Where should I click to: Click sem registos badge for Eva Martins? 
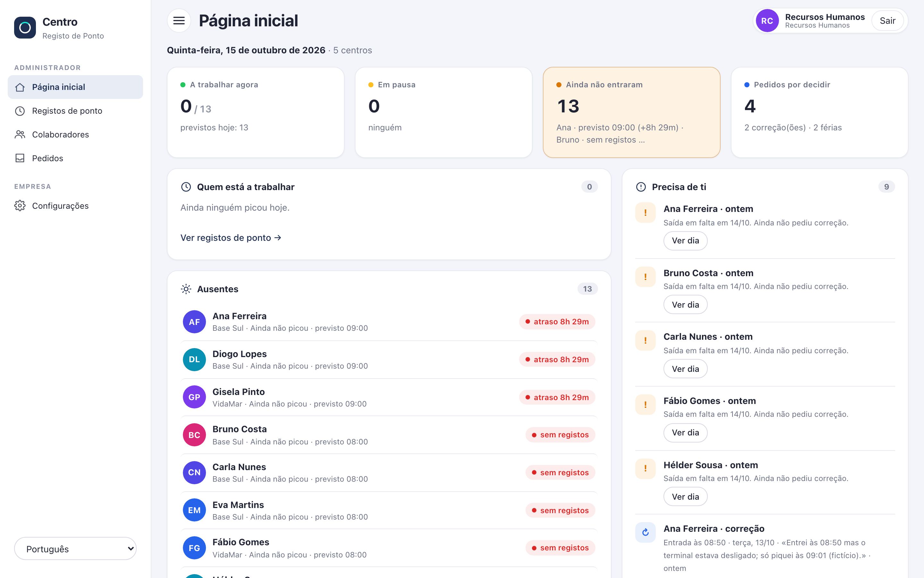coord(560,510)
